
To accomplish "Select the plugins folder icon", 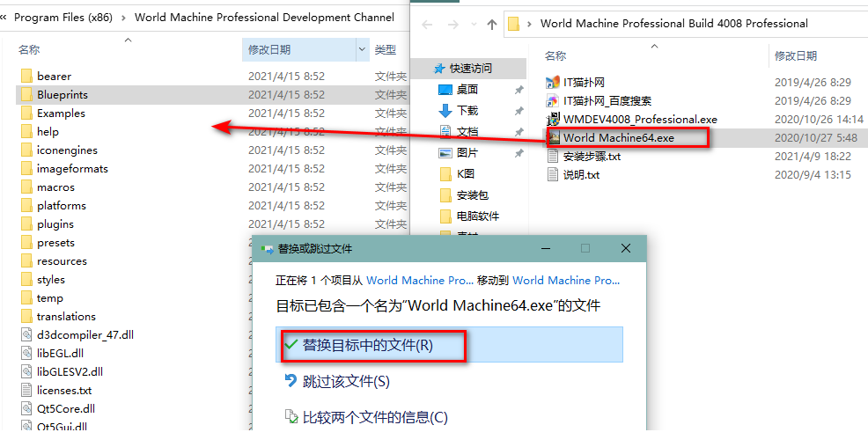I will tap(26, 224).
